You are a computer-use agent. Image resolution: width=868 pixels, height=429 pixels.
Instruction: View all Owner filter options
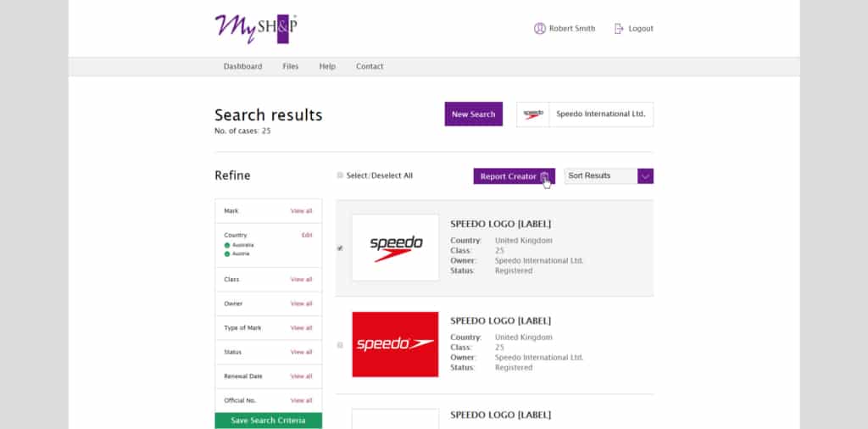point(301,304)
